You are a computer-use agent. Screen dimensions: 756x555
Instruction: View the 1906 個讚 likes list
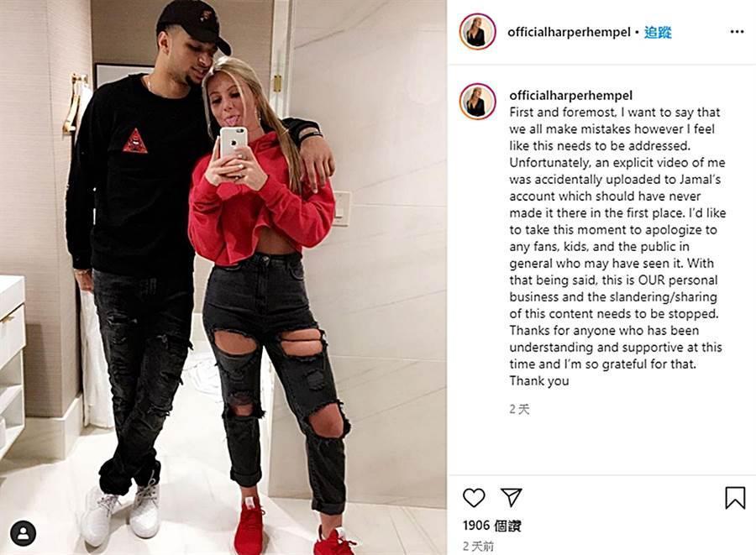(x=491, y=526)
